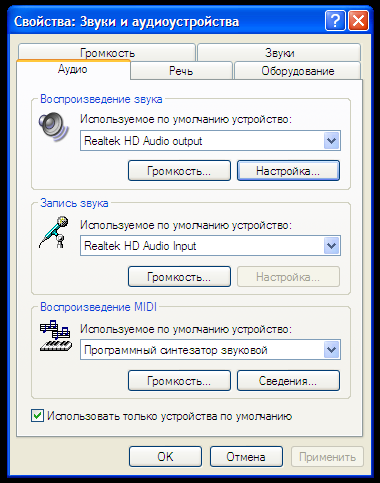Click the help question mark button in title bar
The image size is (380, 483).
(335, 21)
